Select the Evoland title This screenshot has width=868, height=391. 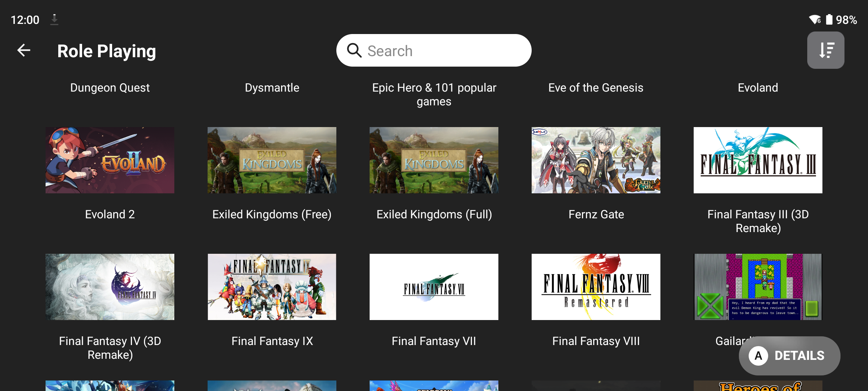point(758,88)
